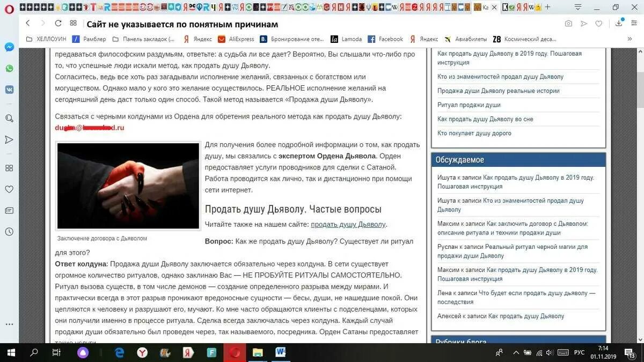Open the VK panel in the sidebar
The height and width of the screenshot is (362, 644).
(x=9, y=89)
